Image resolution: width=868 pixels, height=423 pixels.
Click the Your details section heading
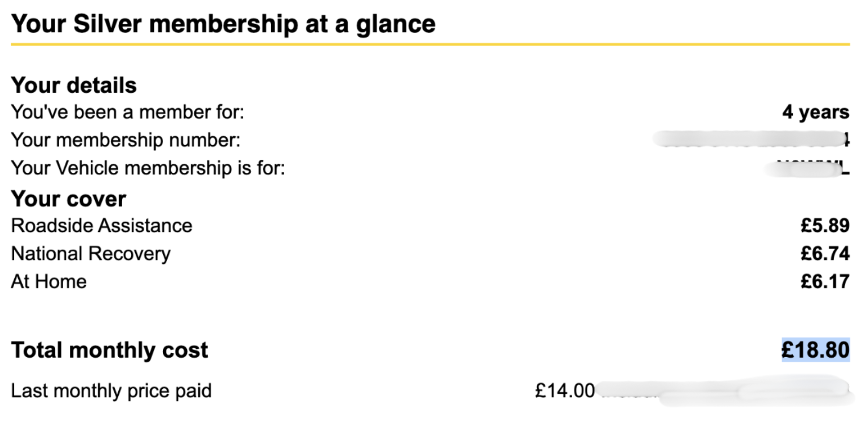[74, 85]
